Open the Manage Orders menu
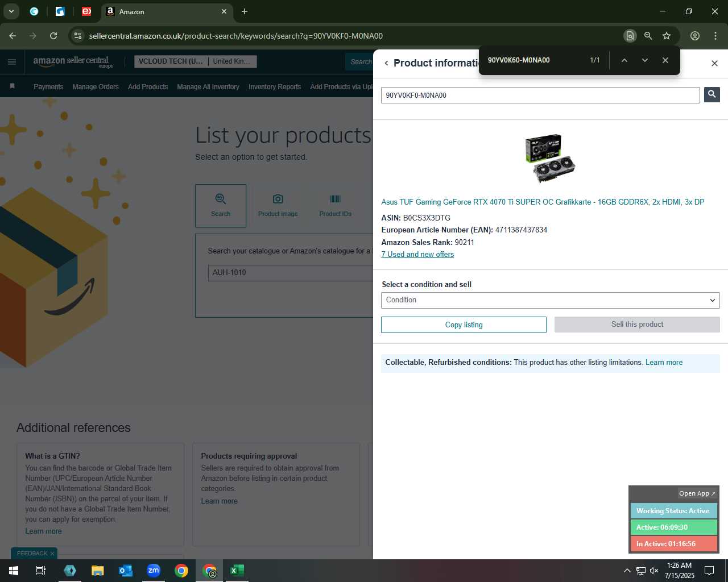The width and height of the screenshot is (728, 582). pyautogui.click(x=96, y=87)
